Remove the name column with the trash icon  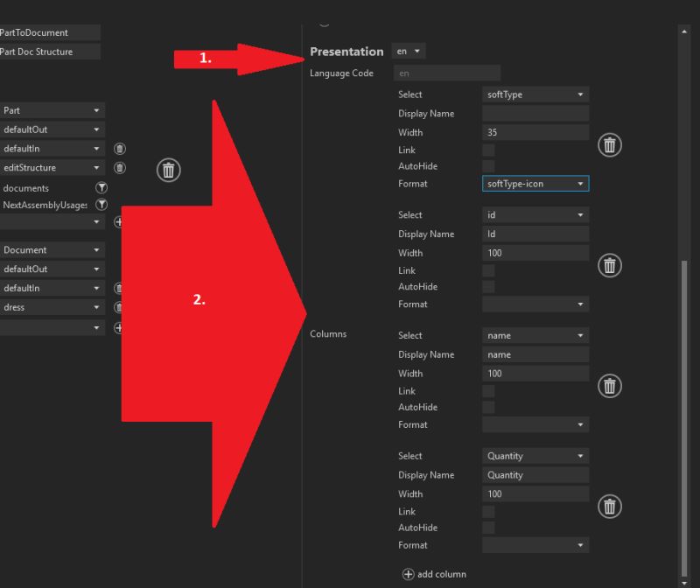(609, 386)
